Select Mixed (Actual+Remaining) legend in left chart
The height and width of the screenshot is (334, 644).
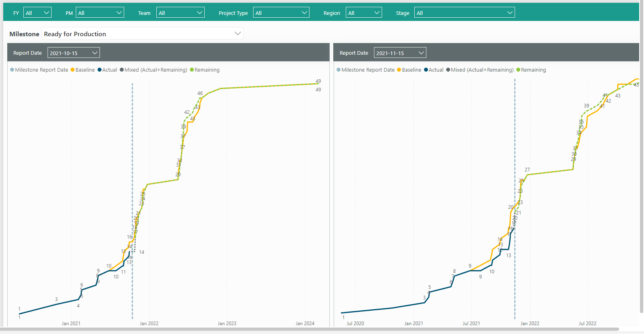(156, 70)
